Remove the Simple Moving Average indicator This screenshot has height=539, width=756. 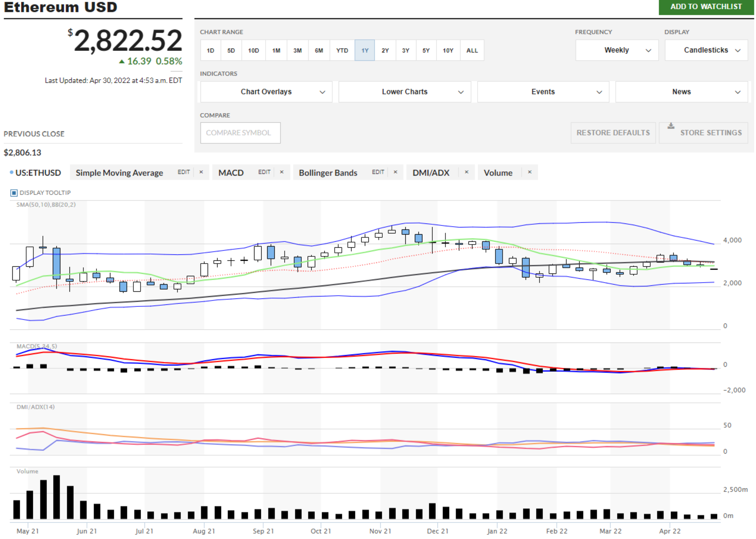201,172
